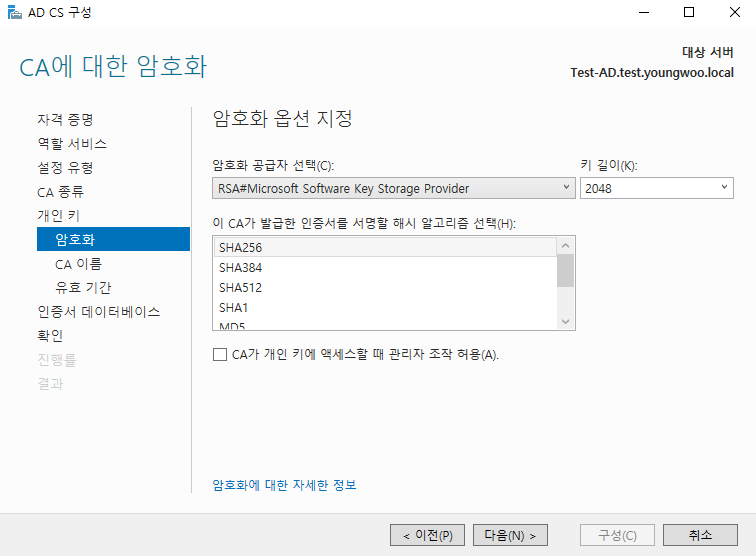Select the partially visible MD5 hash algorithm
Screen dimensions: 756x556
click(385, 325)
